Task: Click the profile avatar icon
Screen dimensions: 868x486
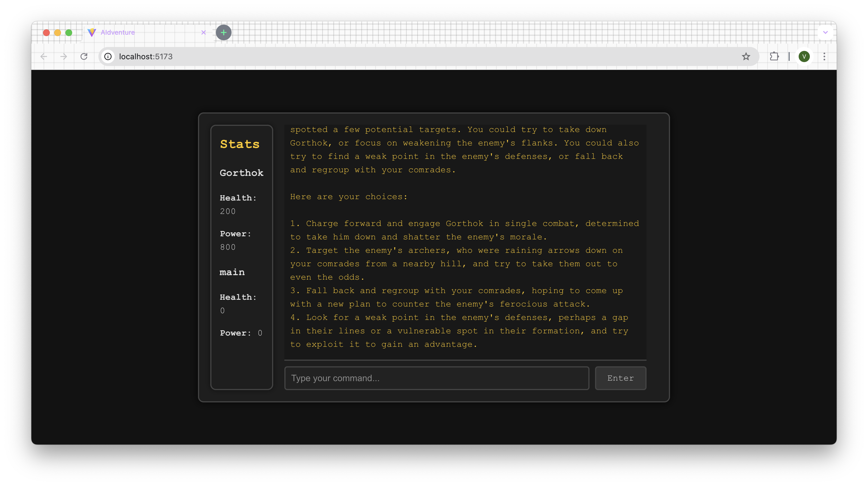Action: tap(805, 56)
